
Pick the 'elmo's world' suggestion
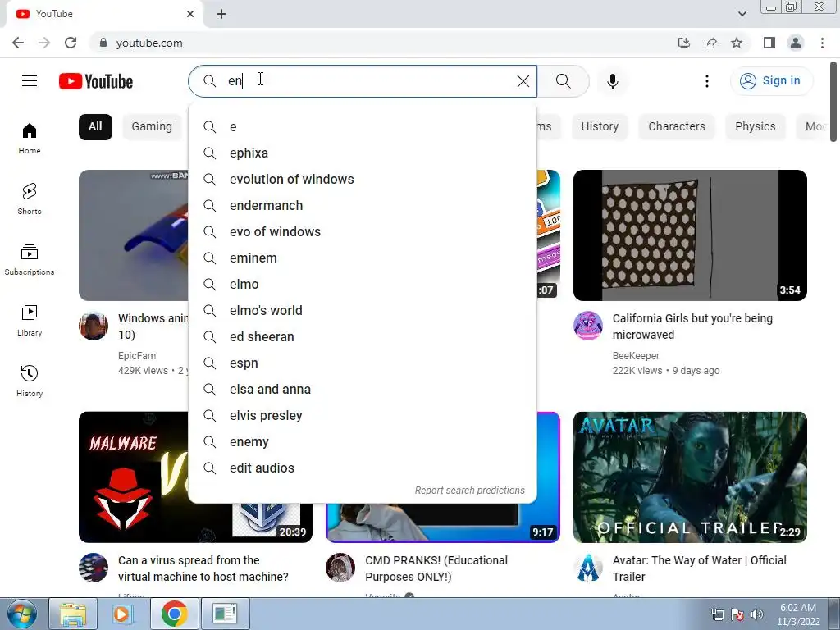pos(363,311)
